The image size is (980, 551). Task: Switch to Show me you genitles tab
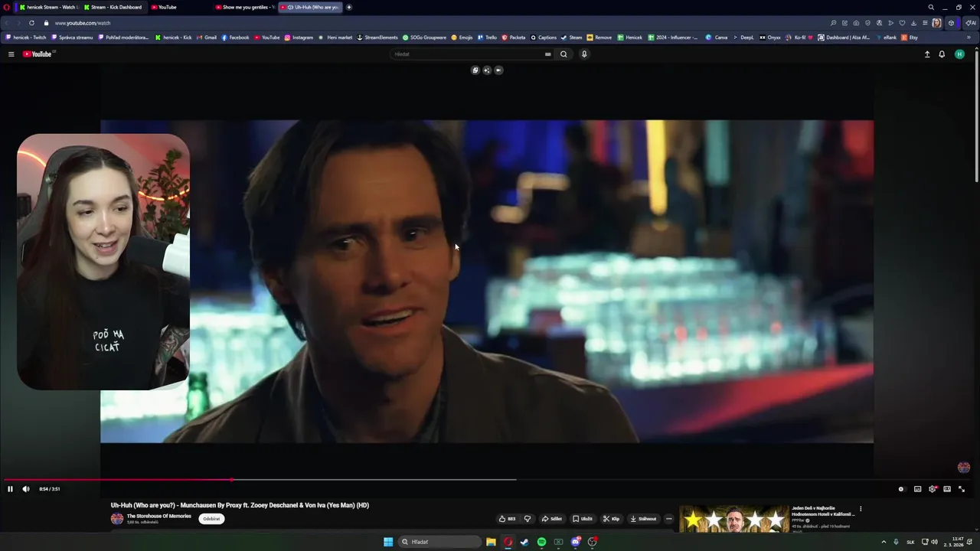click(x=244, y=7)
